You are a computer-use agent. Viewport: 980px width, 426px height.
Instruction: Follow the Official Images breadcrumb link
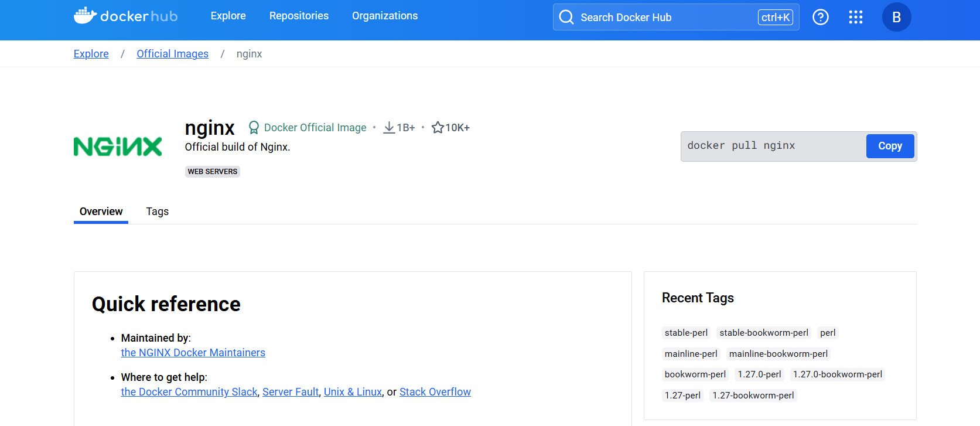pyautogui.click(x=173, y=54)
